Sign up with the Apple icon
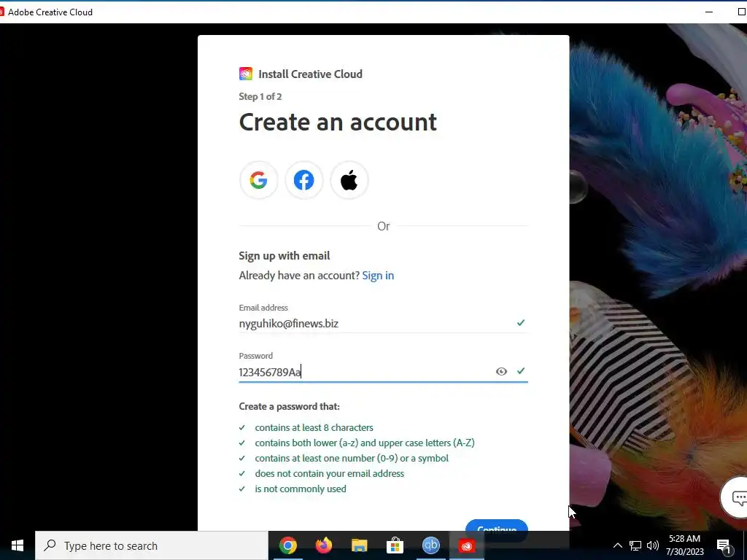Screen dimensions: 747x560 [x=349, y=180]
